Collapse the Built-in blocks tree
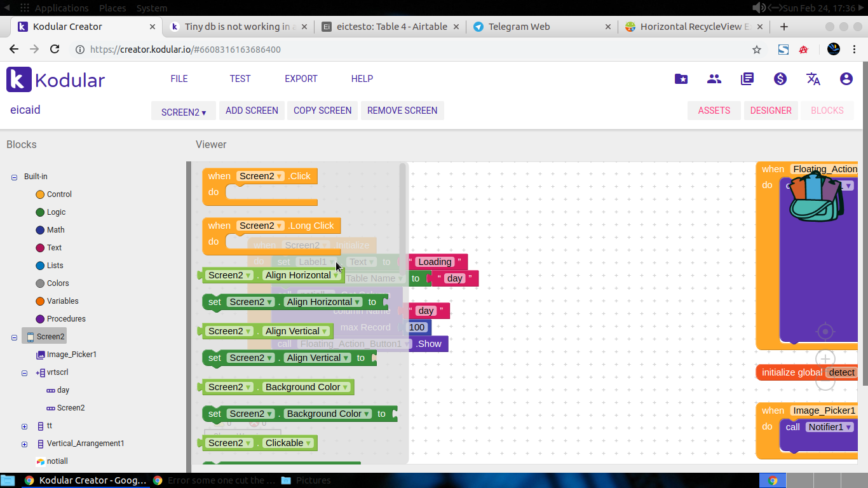Screen dimensions: 868x488 pos(14,177)
